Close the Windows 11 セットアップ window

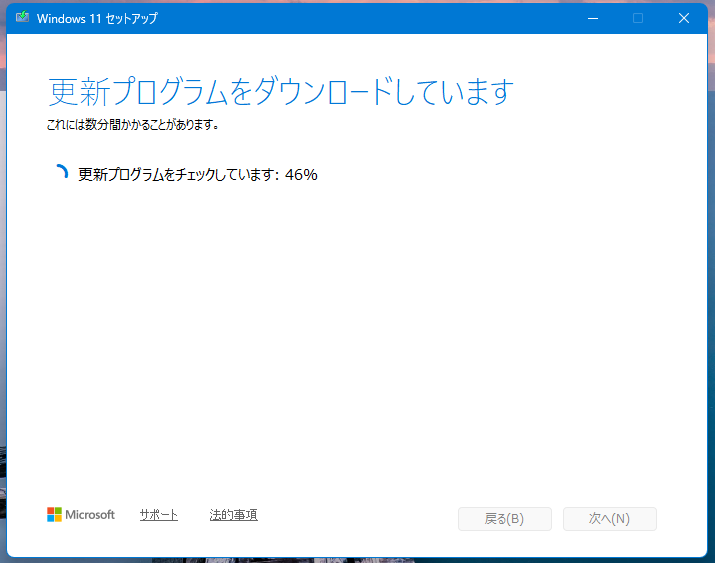click(x=684, y=18)
